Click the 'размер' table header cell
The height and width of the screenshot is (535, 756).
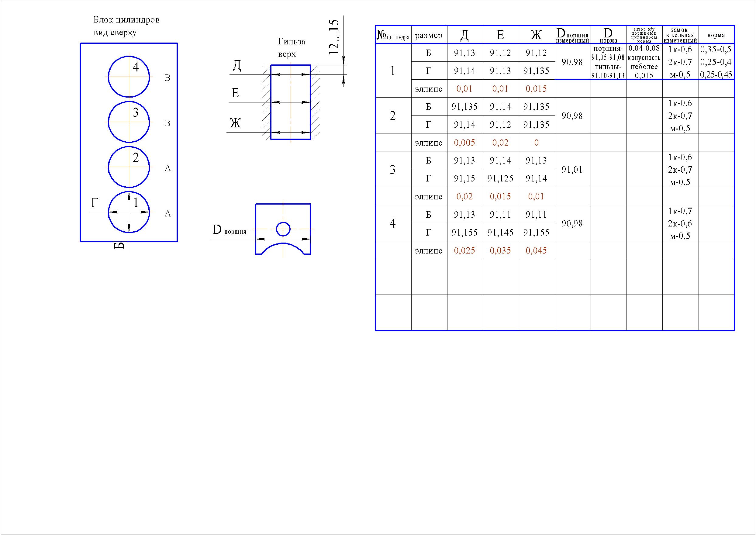pyautogui.click(x=429, y=35)
